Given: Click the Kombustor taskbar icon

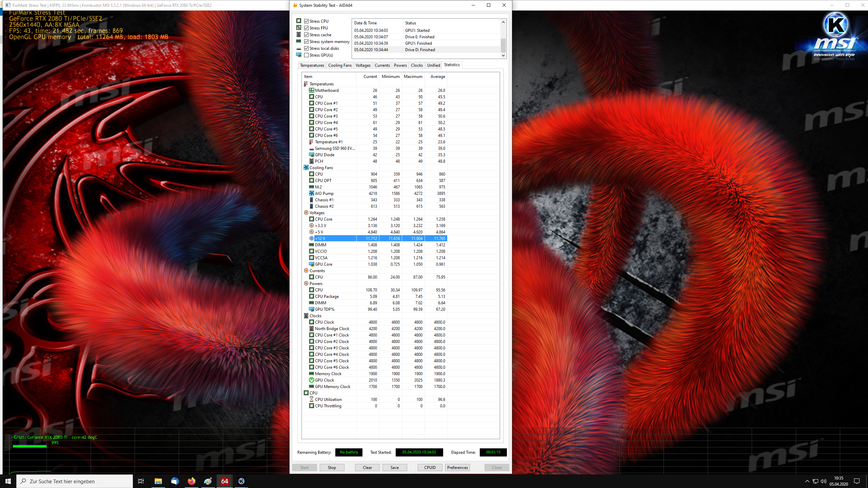Looking at the screenshot, I should (x=241, y=481).
